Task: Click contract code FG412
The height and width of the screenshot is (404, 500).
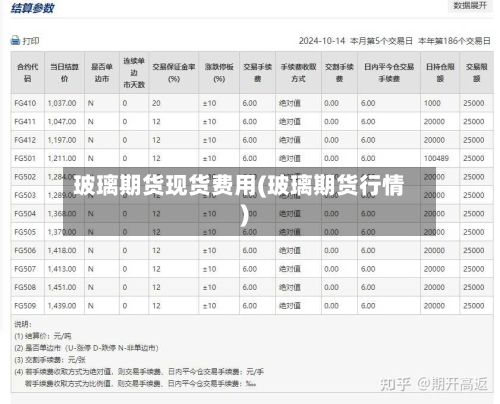Action: [25, 140]
